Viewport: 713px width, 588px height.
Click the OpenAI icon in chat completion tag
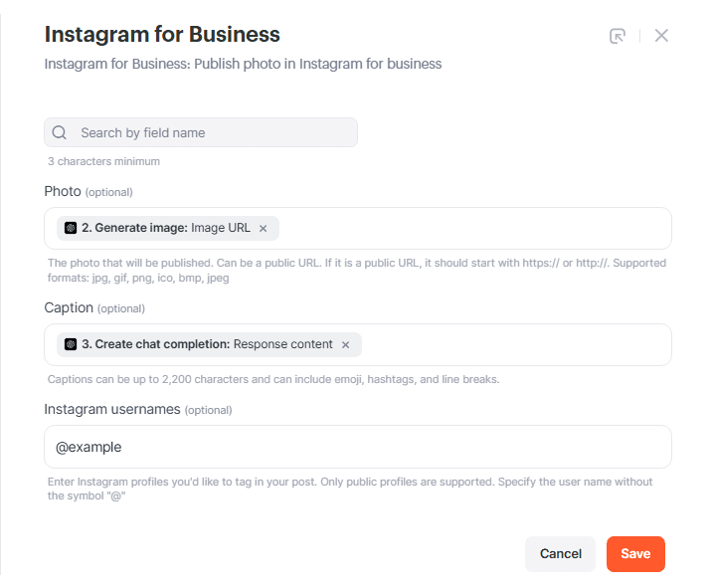click(x=71, y=344)
